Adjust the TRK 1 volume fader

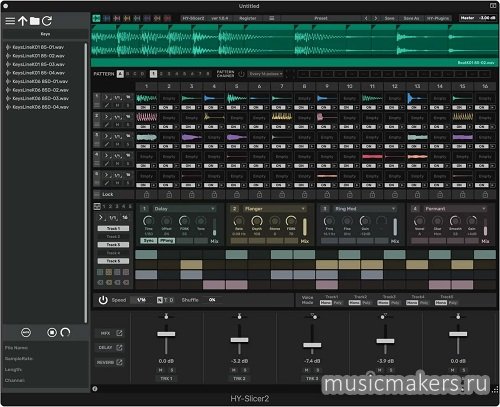click(166, 334)
